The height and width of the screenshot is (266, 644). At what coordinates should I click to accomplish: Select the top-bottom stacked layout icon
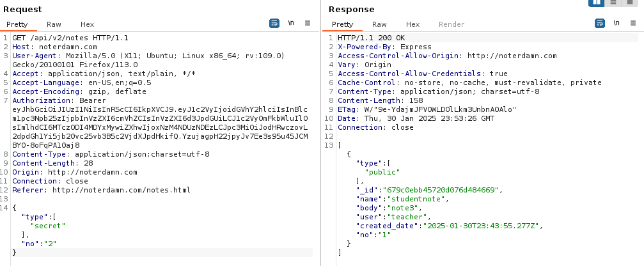(x=614, y=3)
